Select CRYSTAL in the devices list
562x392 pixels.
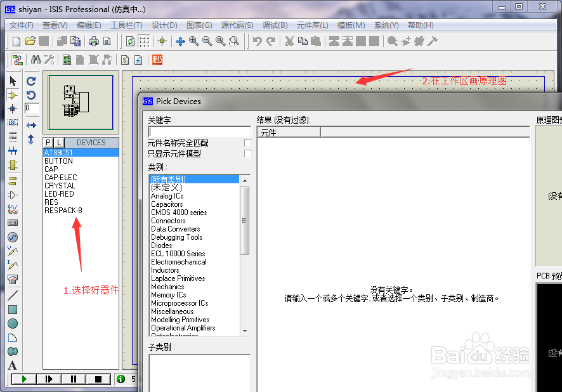(x=81, y=186)
